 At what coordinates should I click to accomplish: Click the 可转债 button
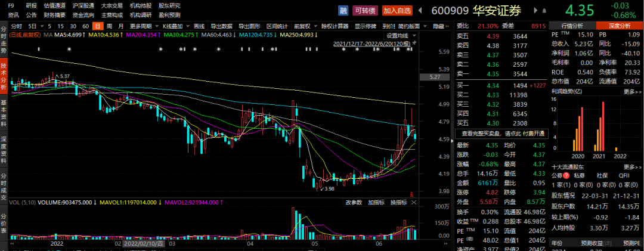[366, 10]
